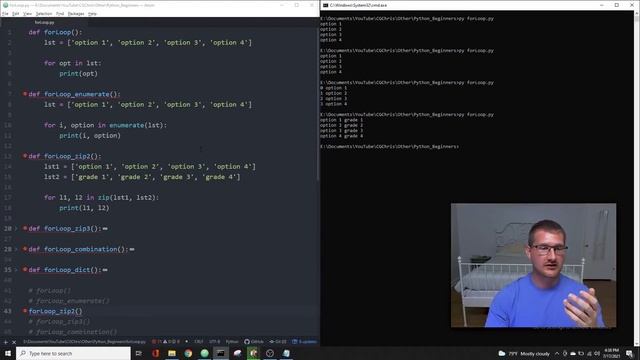
Task: Switch to the Command Prompt taskbar icon
Action: (x=221, y=353)
